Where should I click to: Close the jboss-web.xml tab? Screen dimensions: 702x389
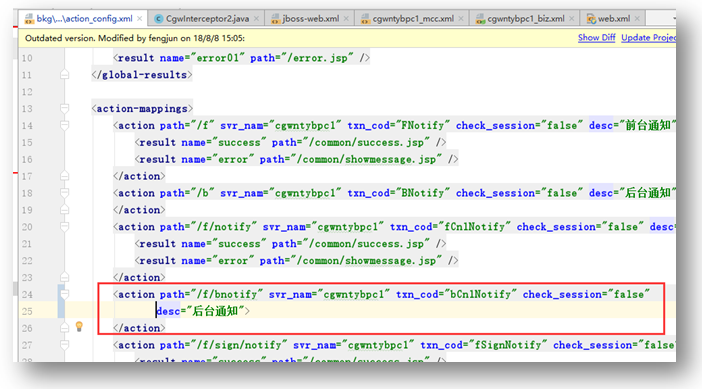346,18
